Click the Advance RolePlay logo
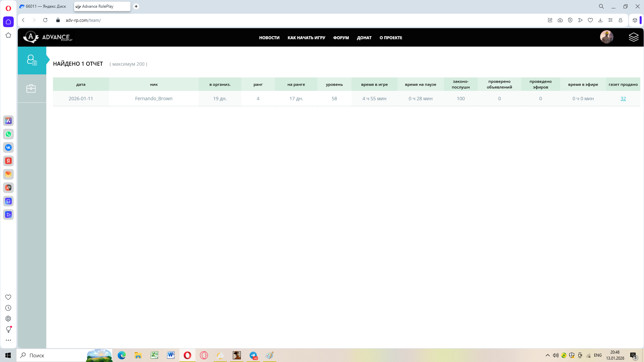The width and height of the screenshot is (644, 362). [x=48, y=37]
